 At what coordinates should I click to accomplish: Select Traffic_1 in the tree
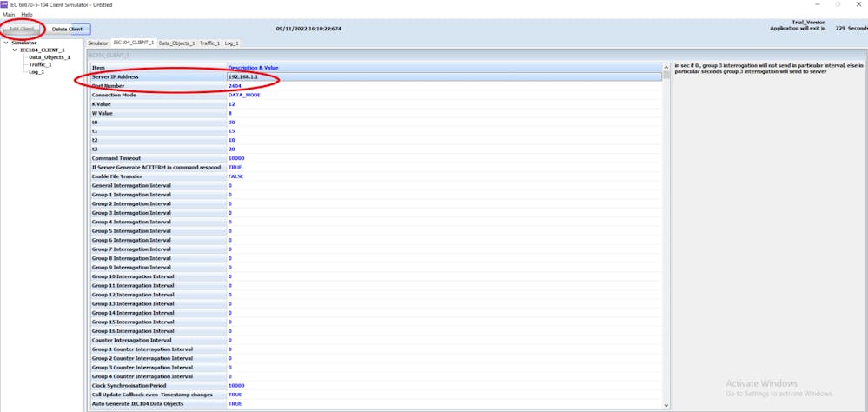[x=40, y=64]
